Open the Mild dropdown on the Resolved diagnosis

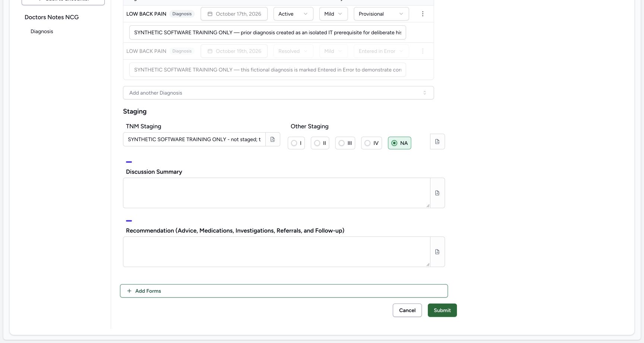(x=334, y=51)
